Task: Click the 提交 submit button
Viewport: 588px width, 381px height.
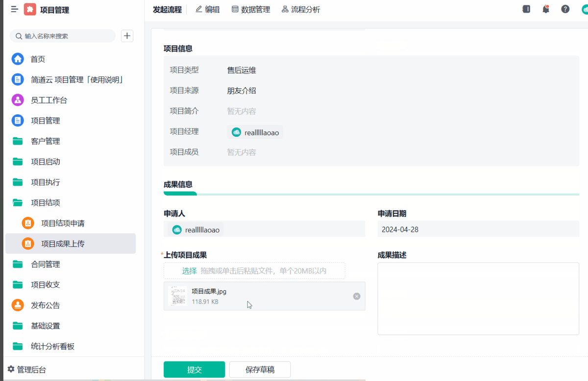Action: click(194, 369)
